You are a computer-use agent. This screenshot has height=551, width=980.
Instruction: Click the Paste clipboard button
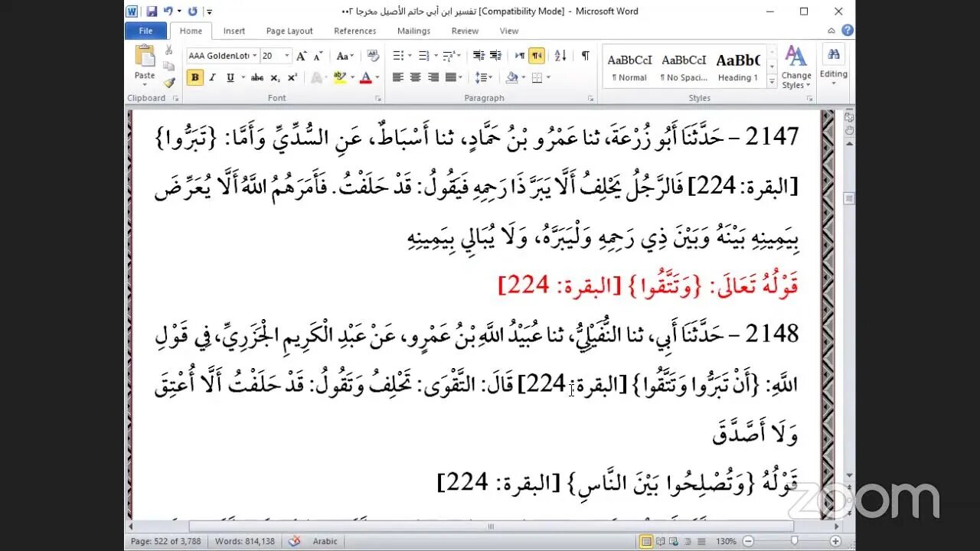pyautogui.click(x=145, y=63)
